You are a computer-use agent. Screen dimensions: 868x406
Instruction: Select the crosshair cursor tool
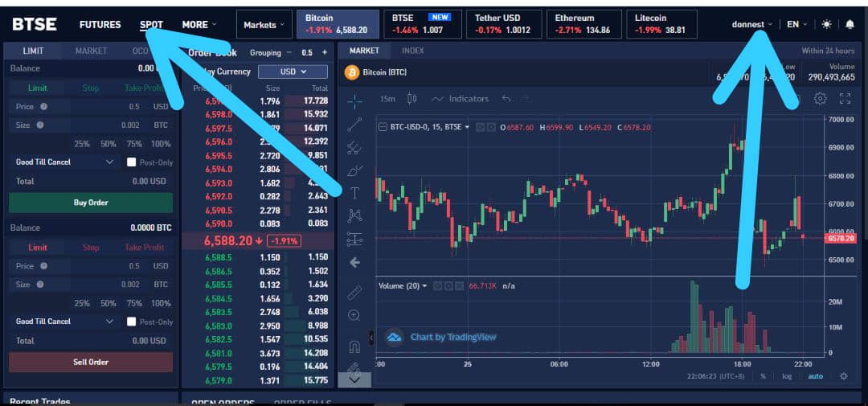click(354, 100)
